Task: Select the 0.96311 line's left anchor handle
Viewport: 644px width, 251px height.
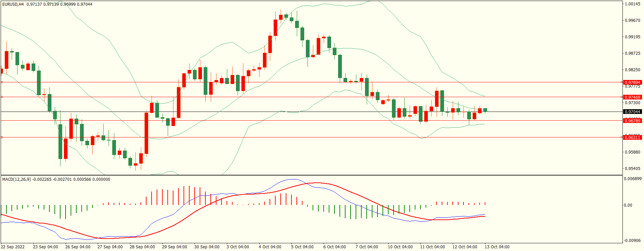Action: point(2,137)
